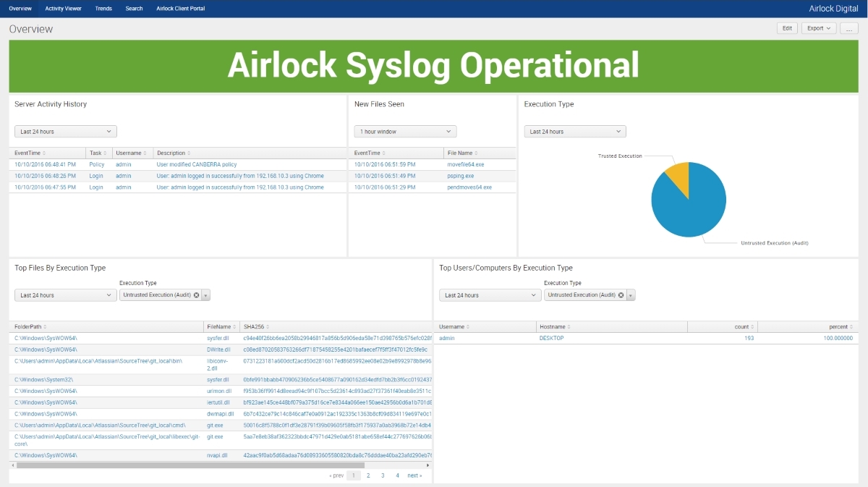The width and height of the screenshot is (868, 487).
Task: Click 'User modified CANBERRA policy' description
Action: (197, 164)
